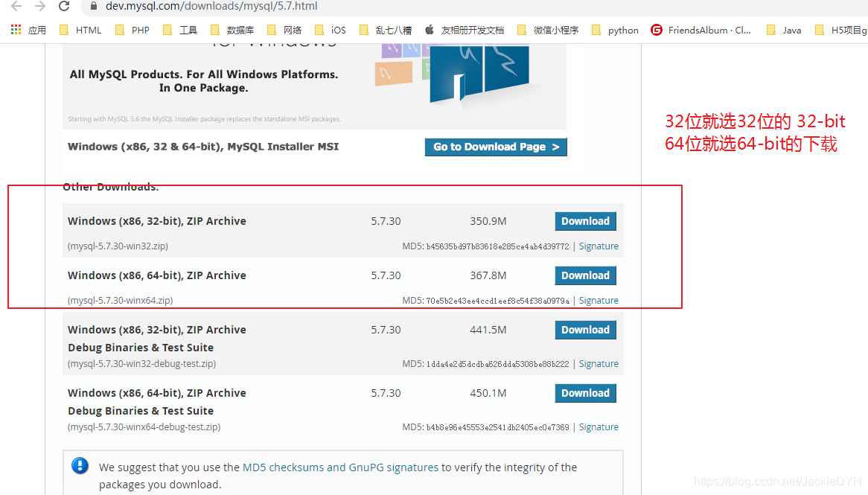Click Go to Download Page button
This screenshot has height=495, width=868.
496,147
